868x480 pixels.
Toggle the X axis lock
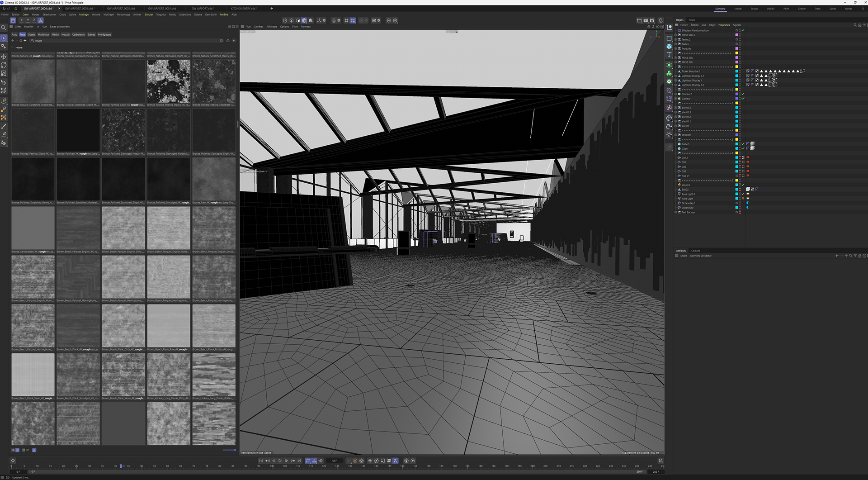click(21, 20)
